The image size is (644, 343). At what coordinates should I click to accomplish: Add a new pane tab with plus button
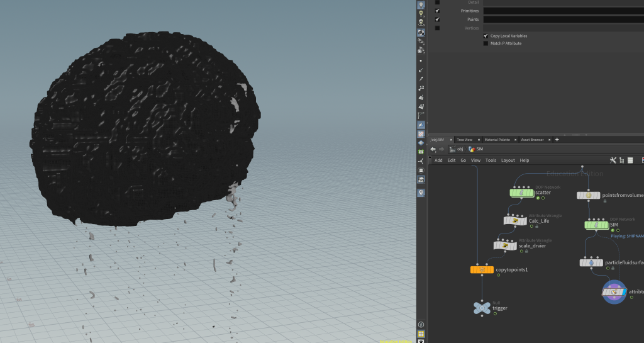[x=557, y=140]
